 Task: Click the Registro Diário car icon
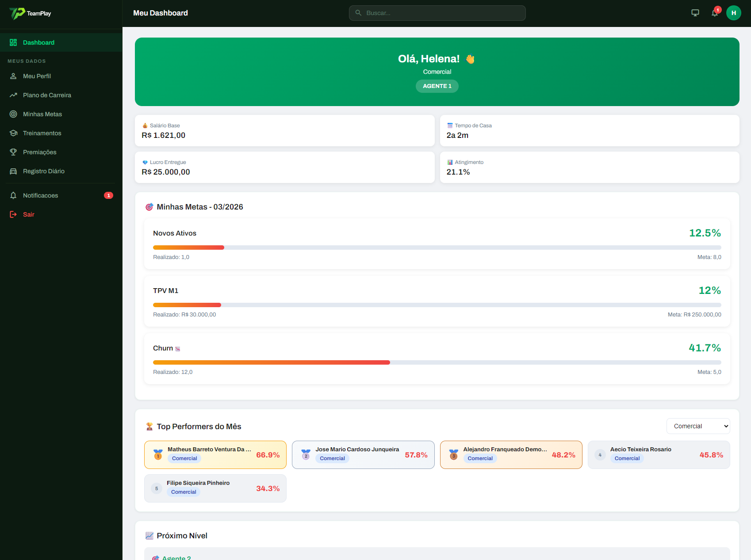(13, 171)
